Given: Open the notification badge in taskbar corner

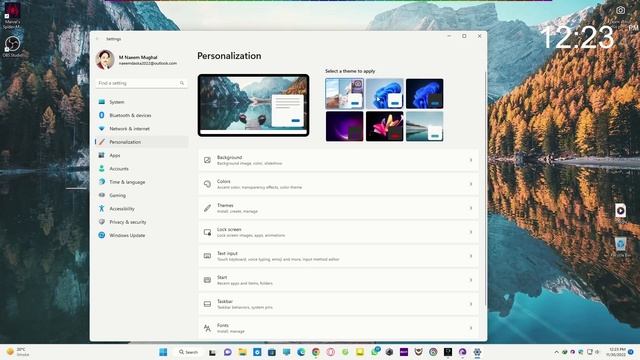Looking at the screenshot, I should tap(631, 352).
